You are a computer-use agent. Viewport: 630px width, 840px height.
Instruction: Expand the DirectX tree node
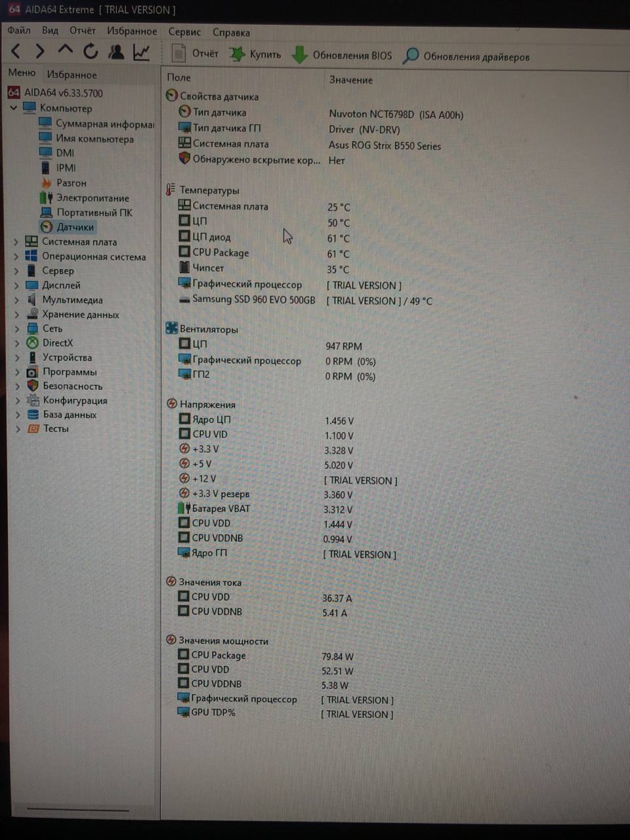16,343
